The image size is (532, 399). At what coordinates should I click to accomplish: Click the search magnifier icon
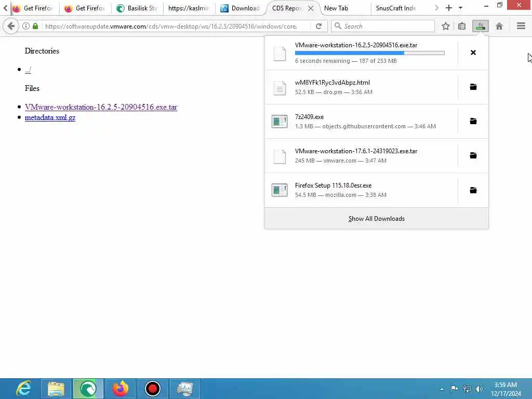click(x=338, y=26)
